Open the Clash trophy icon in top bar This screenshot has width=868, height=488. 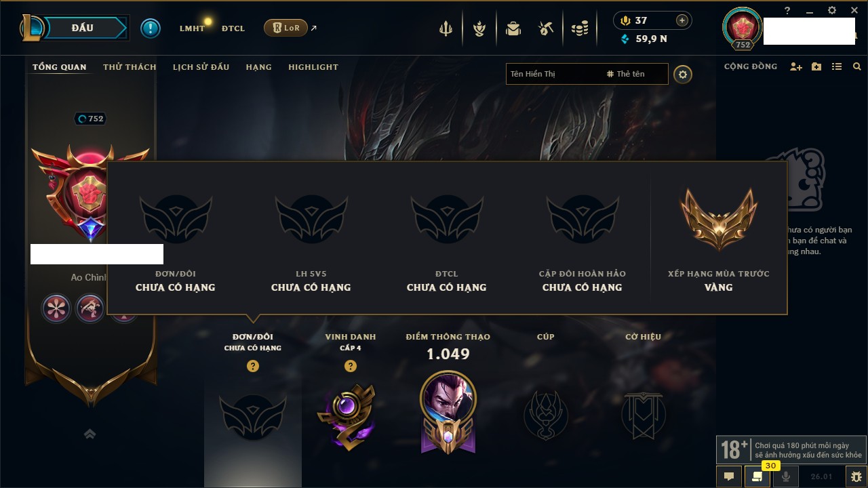pyautogui.click(x=446, y=28)
